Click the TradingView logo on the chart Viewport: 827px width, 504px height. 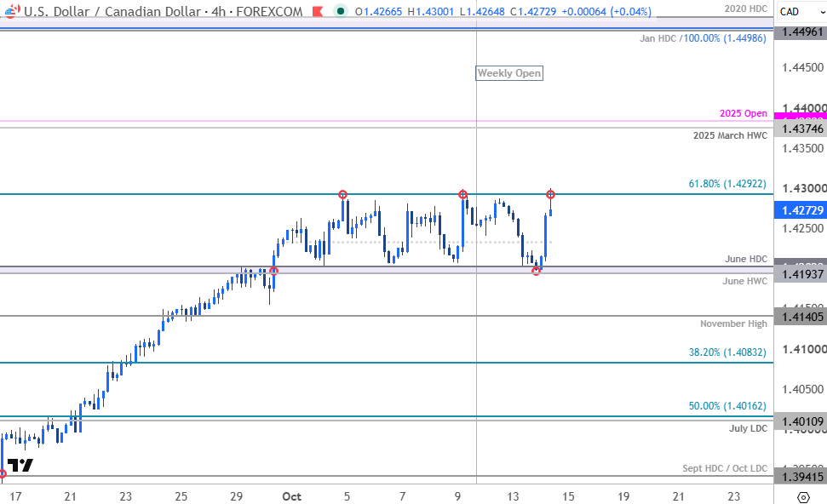[x=20, y=465]
